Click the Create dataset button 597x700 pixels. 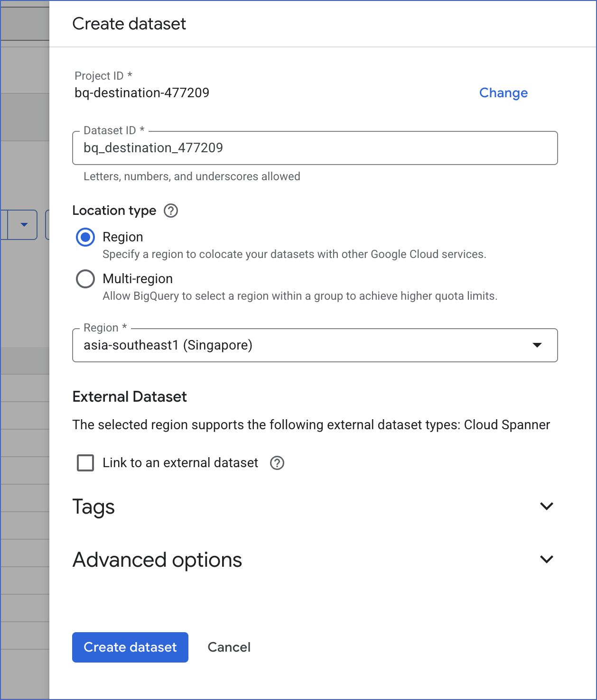(x=130, y=647)
